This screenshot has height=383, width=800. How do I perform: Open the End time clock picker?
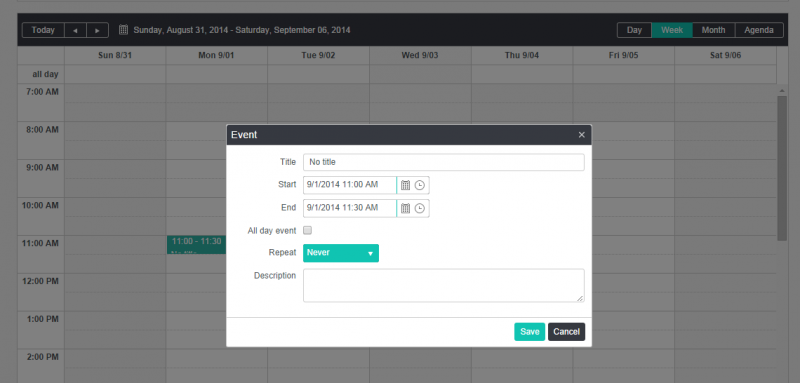tap(419, 208)
